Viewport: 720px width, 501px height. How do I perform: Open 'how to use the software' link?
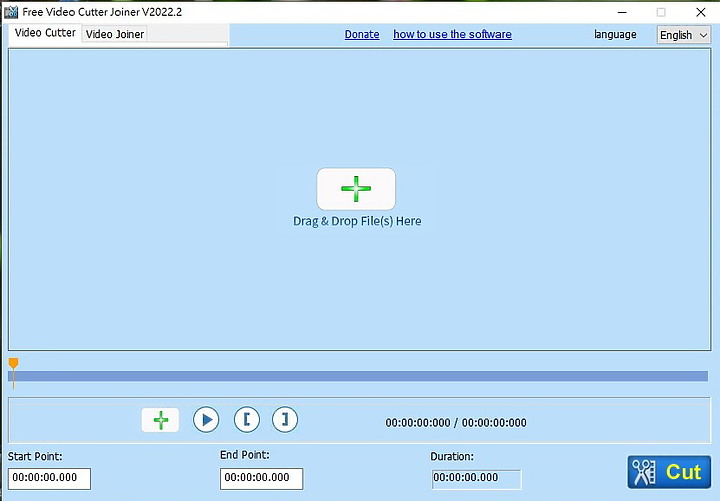coord(452,34)
